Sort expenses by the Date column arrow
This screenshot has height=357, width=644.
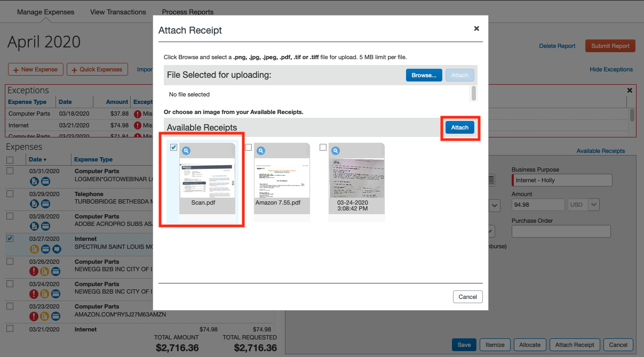click(x=45, y=160)
